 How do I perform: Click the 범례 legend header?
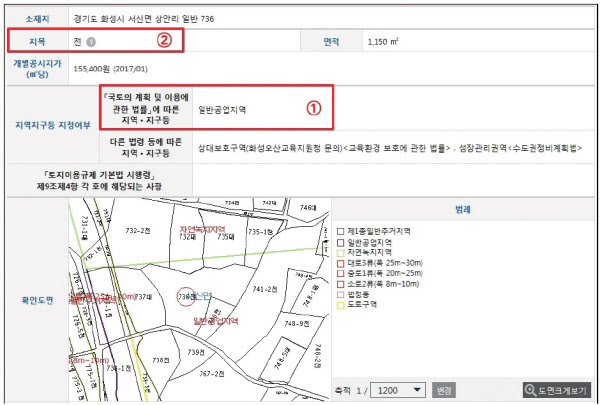pos(462,210)
